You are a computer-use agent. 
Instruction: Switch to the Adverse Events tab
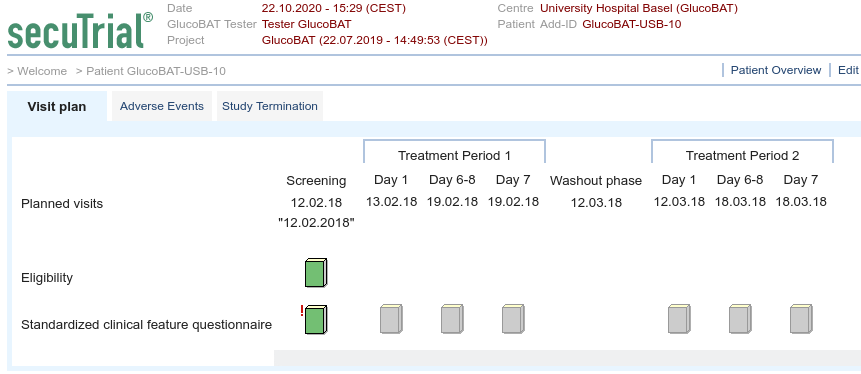(x=162, y=106)
